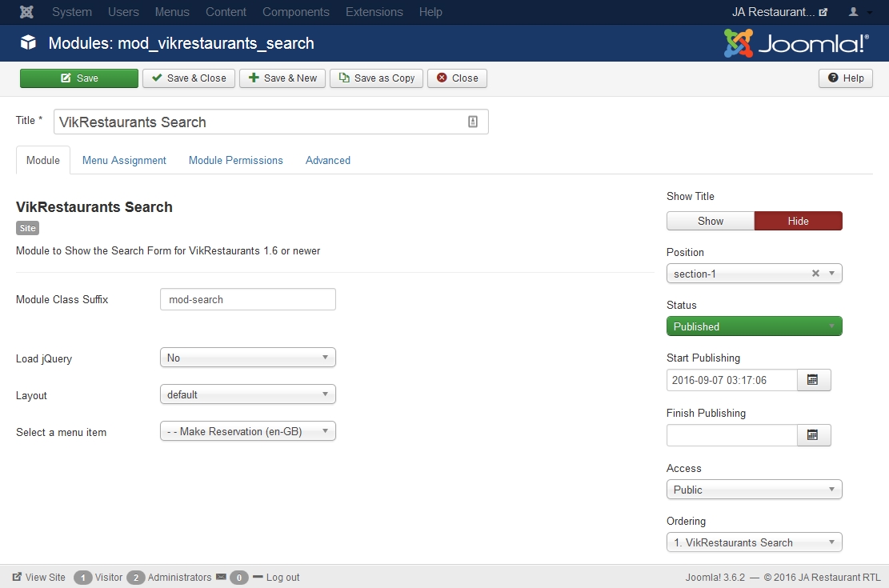Open the System menu

(72, 12)
